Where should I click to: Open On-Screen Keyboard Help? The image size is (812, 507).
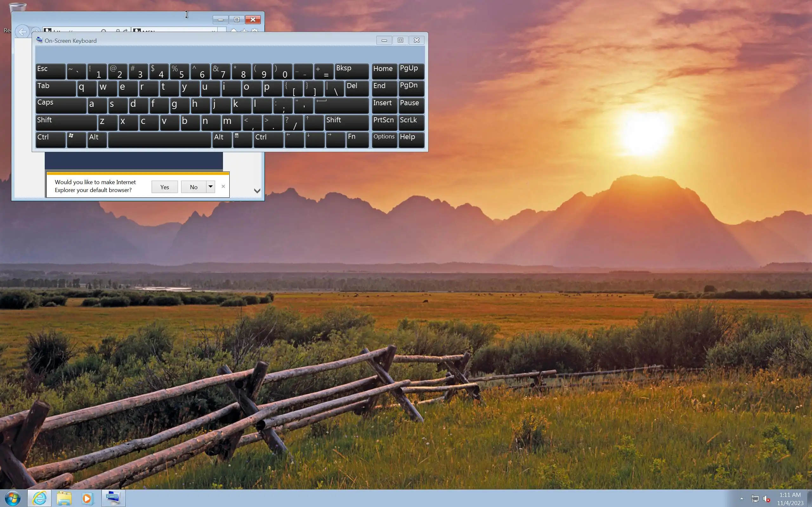(411, 140)
